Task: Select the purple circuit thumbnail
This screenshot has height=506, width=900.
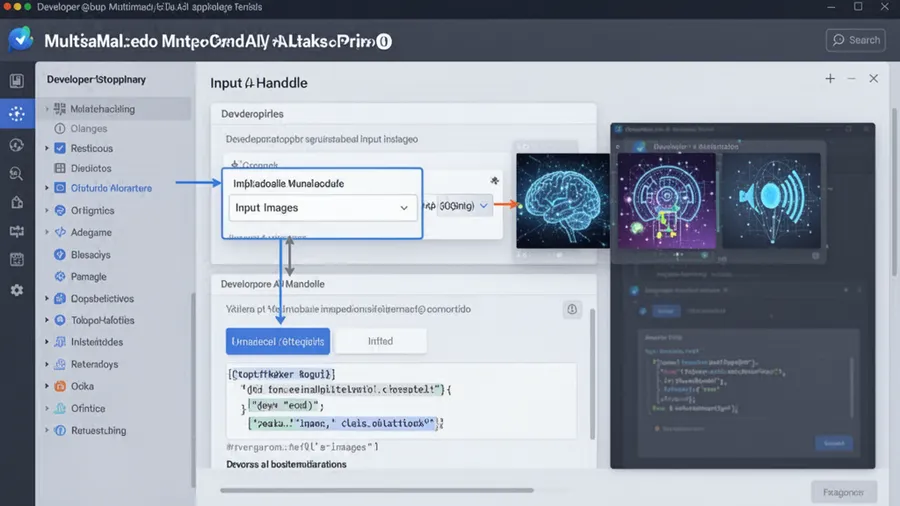Action: [x=666, y=201]
